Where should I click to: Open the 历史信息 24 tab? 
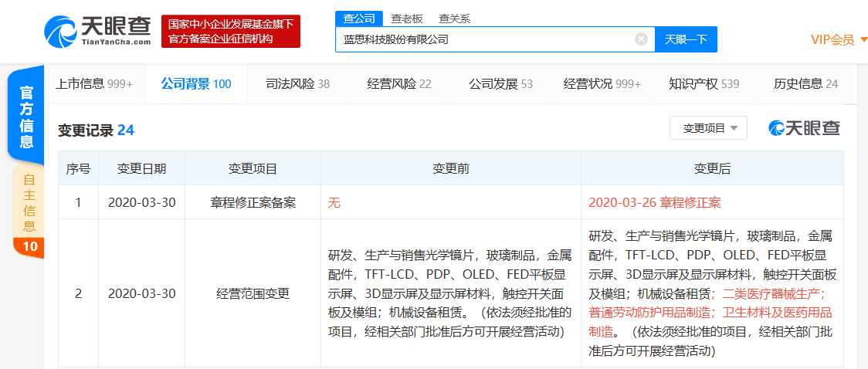click(805, 84)
